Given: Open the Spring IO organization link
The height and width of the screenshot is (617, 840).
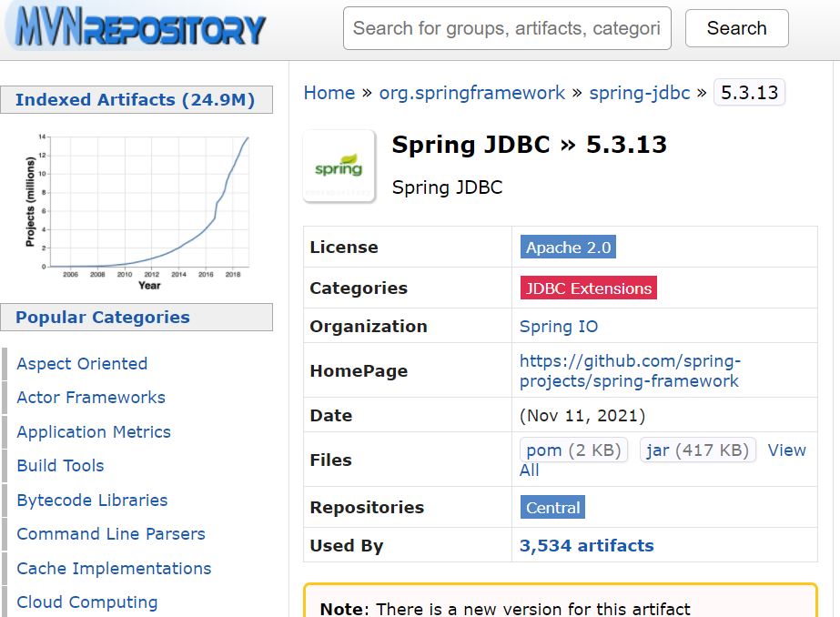Looking at the screenshot, I should (559, 326).
